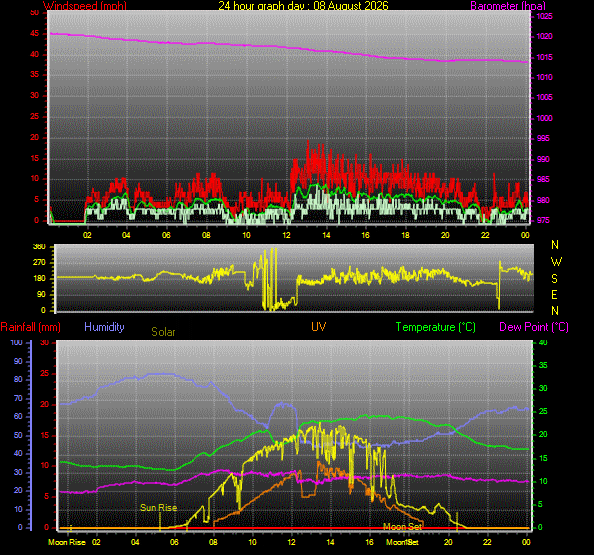
Task: Click the 995 barometer scale value
Action: (x=543, y=138)
